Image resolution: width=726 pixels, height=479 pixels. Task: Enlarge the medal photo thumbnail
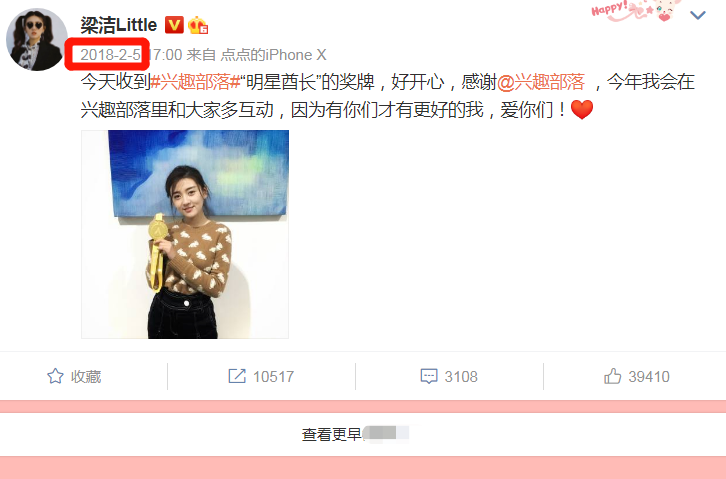[x=185, y=234]
